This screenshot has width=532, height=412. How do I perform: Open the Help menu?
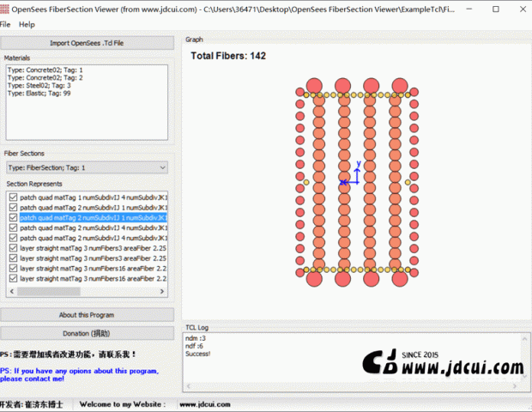(27, 25)
